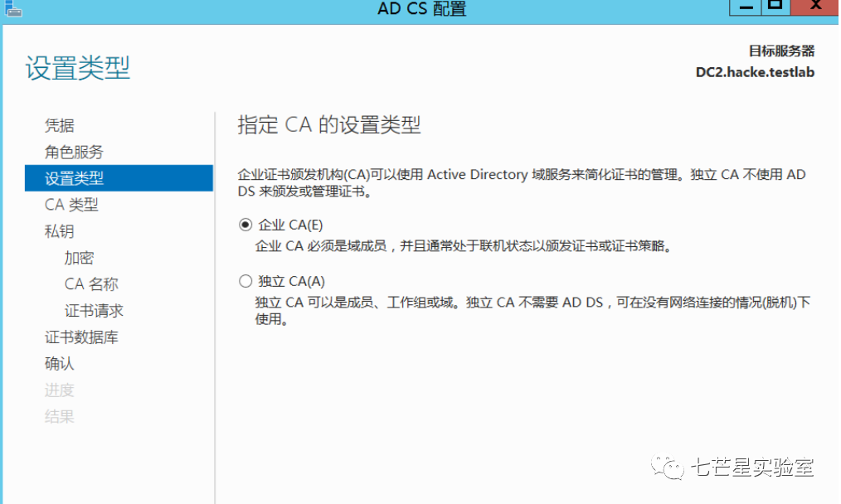Open the 凭据 step in sidebar
Image resolution: width=841 pixels, height=504 pixels.
click(x=60, y=125)
